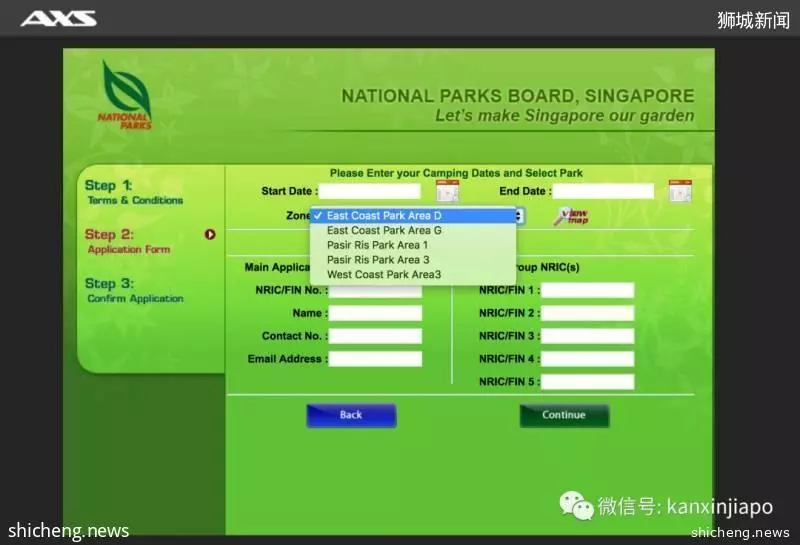The width and height of the screenshot is (800, 545).
Task: Click the blue Back button
Action: [351, 415]
